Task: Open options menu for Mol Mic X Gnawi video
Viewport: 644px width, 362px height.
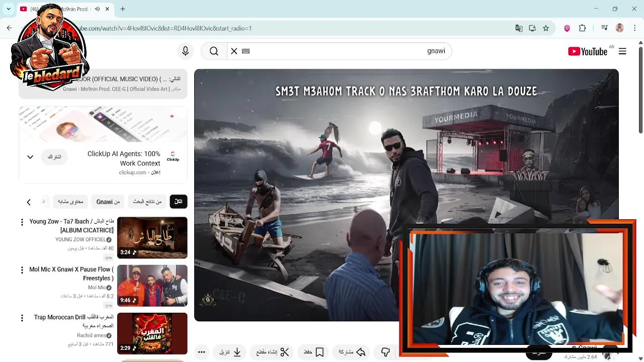Action: [22, 270]
